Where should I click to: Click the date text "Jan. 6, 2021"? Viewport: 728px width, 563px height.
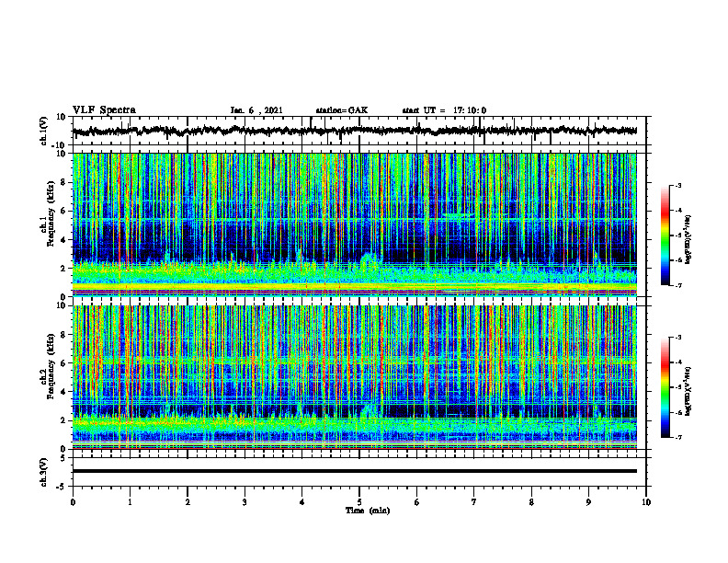point(256,110)
